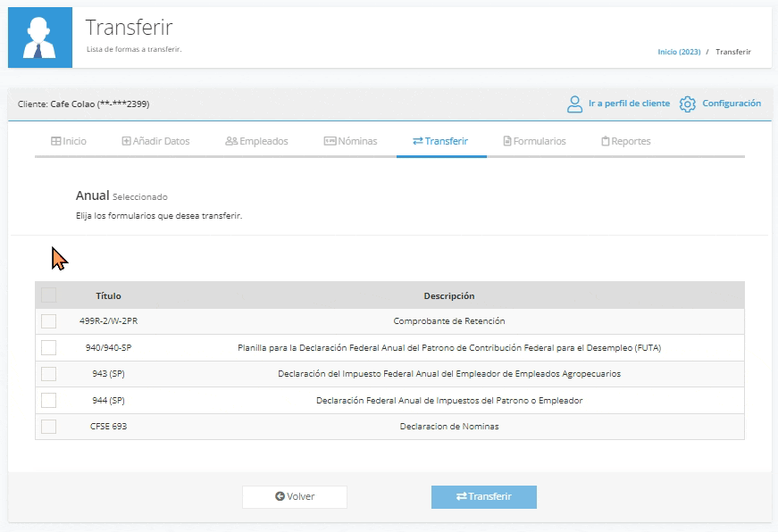
Task: Go to Inicio (2023) breadcrumb
Action: (679, 52)
